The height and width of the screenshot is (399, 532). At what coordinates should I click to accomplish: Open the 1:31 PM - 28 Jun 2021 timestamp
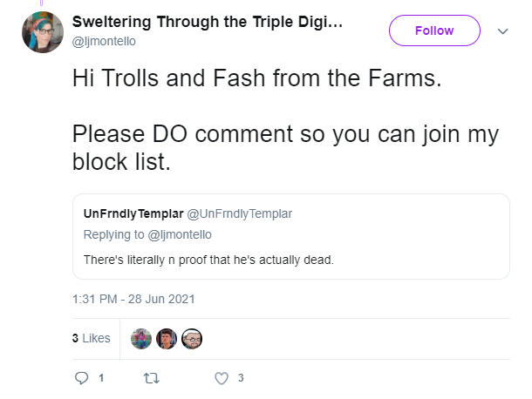click(x=133, y=298)
